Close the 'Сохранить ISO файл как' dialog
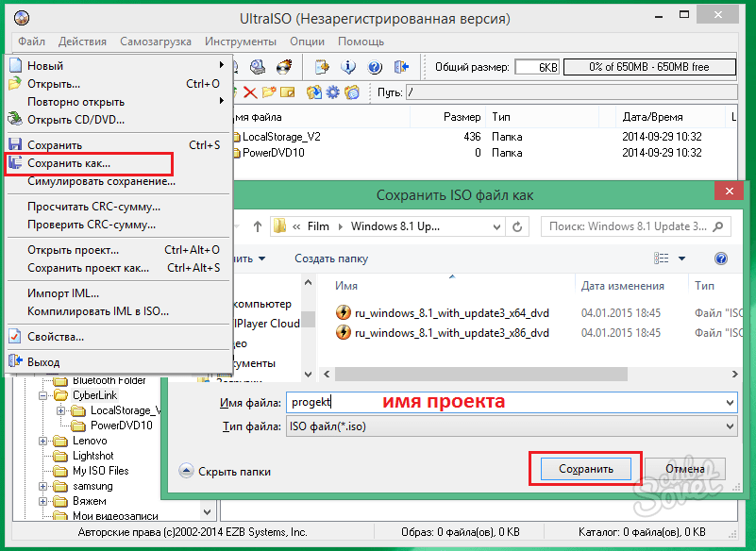The height and width of the screenshot is (551, 756). tap(730, 192)
